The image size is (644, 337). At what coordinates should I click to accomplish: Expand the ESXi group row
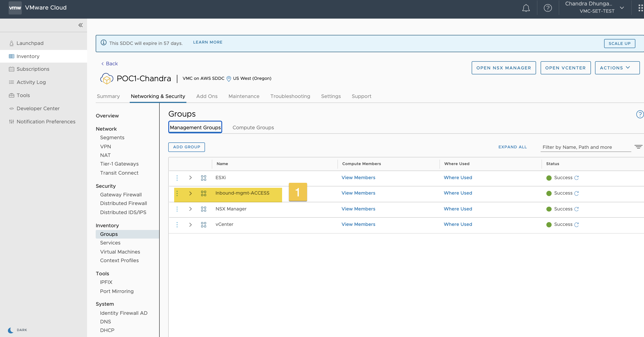(x=190, y=178)
